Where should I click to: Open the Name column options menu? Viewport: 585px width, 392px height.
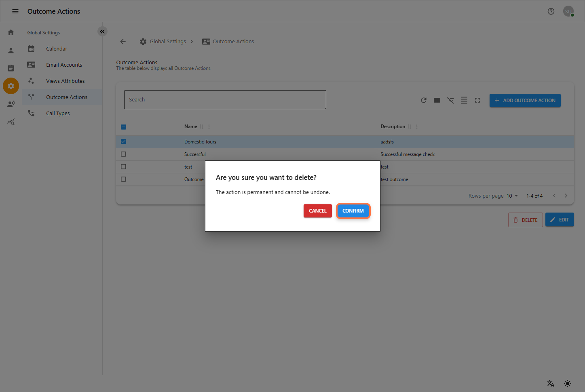209,127
